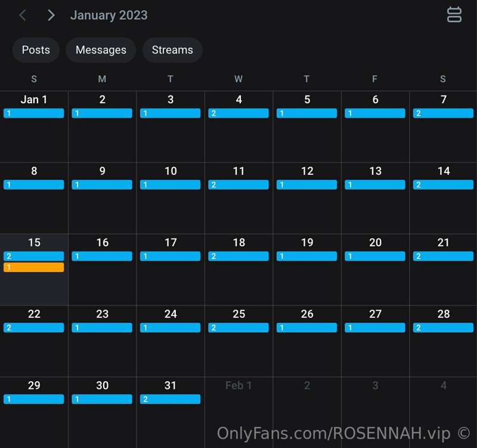Screen dimensions: 477x448
Task: View the scheduled items on January 28
Action: tap(443, 328)
